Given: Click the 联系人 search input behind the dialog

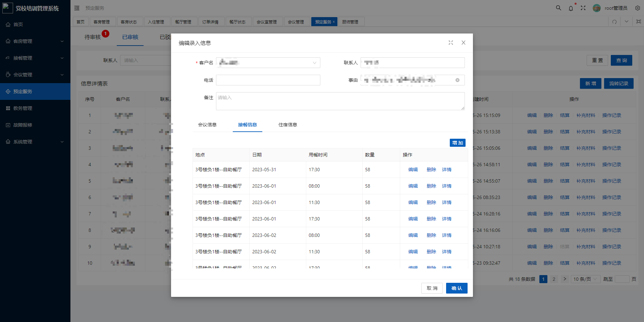Looking at the screenshot, I should tap(146, 60).
